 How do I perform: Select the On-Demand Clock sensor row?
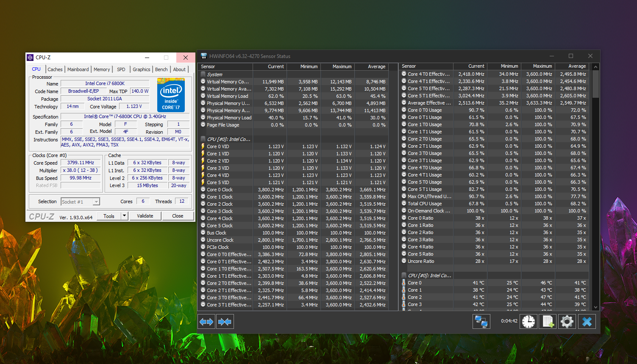(x=495, y=211)
